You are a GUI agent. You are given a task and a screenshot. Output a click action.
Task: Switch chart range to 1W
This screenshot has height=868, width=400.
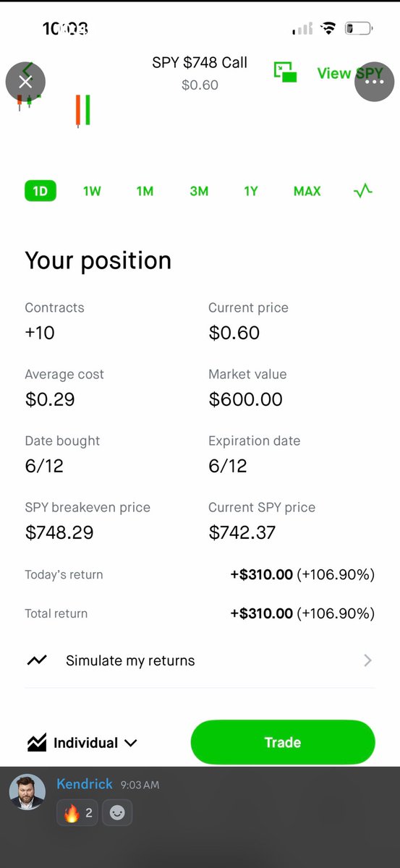click(x=92, y=191)
